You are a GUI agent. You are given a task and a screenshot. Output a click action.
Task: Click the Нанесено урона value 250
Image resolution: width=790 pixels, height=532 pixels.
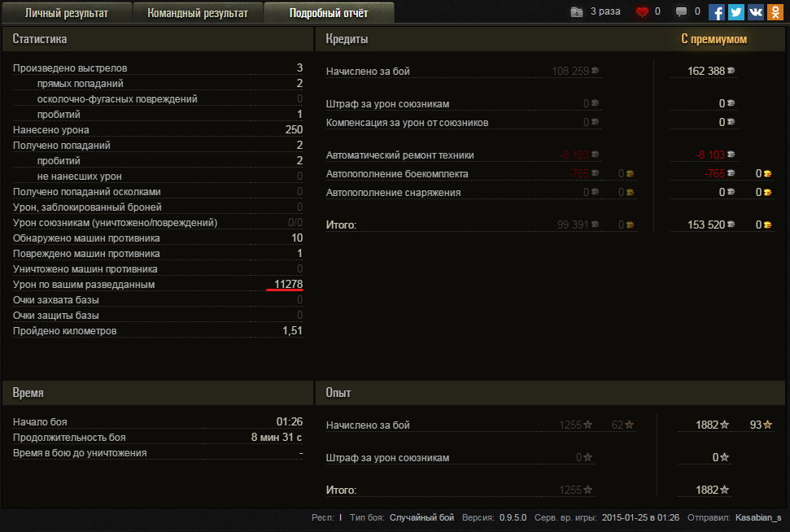point(294,130)
